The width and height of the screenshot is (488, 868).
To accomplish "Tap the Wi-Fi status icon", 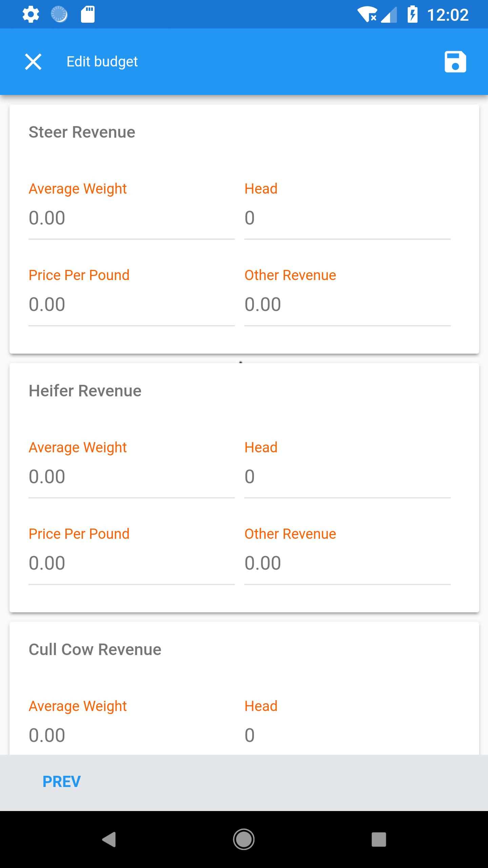I will tap(368, 15).
